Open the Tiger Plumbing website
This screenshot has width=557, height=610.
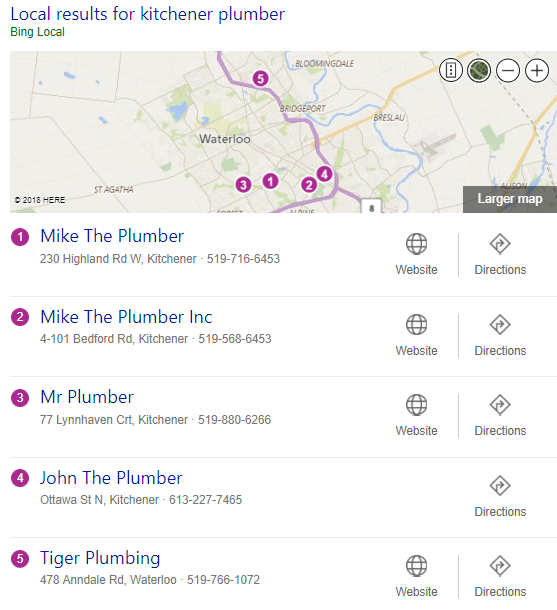[417, 576]
